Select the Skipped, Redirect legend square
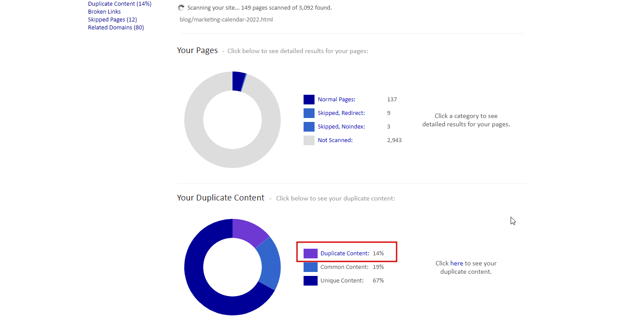This screenshot has height=329, width=644. (x=308, y=113)
